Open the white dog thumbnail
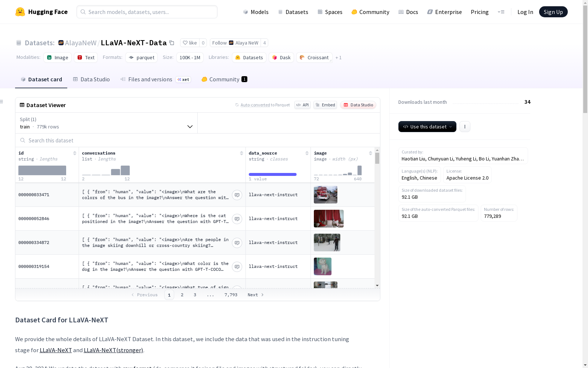 click(323, 266)
